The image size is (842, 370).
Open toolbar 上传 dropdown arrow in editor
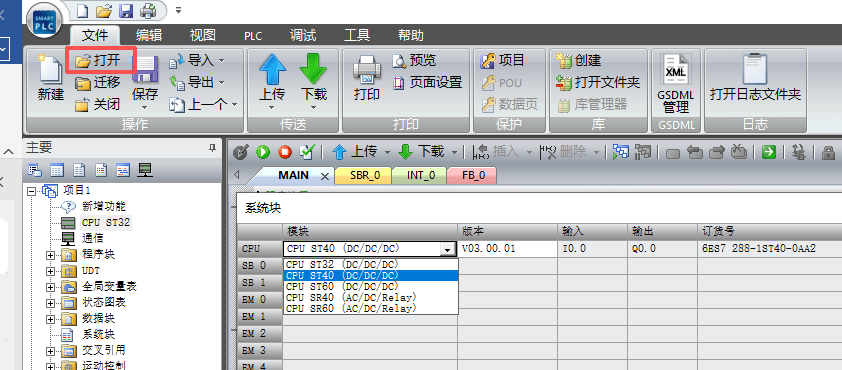pyautogui.click(x=387, y=153)
